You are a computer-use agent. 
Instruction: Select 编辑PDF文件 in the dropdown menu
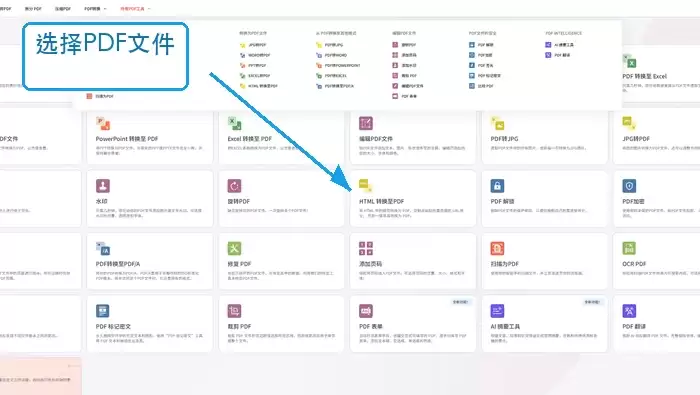(408, 86)
